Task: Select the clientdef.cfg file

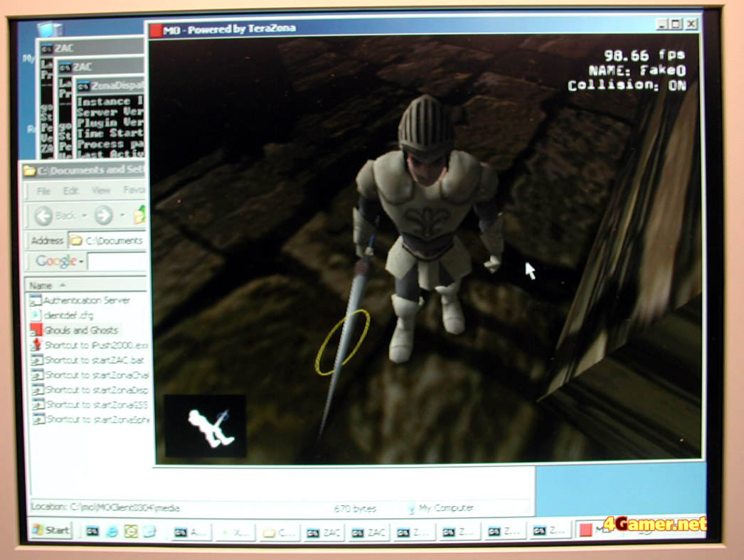Action: 68,315
